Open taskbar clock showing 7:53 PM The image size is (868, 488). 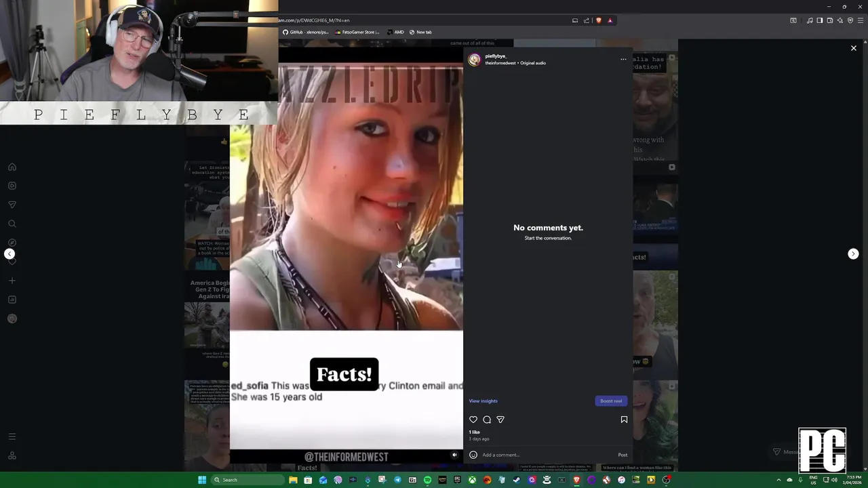(x=852, y=480)
